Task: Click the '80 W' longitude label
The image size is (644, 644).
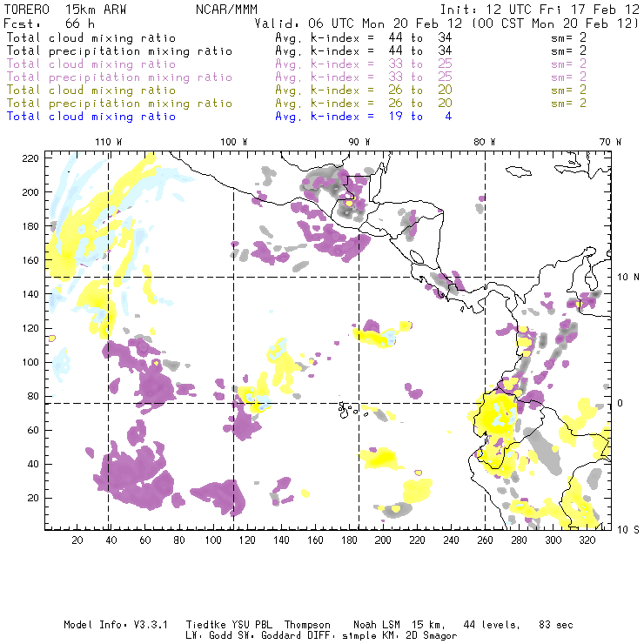Action: pyautogui.click(x=485, y=142)
